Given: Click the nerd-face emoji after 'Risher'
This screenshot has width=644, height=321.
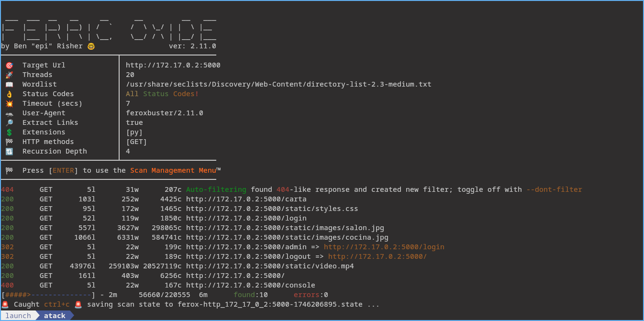Looking at the screenshot, I should (91, 46).
